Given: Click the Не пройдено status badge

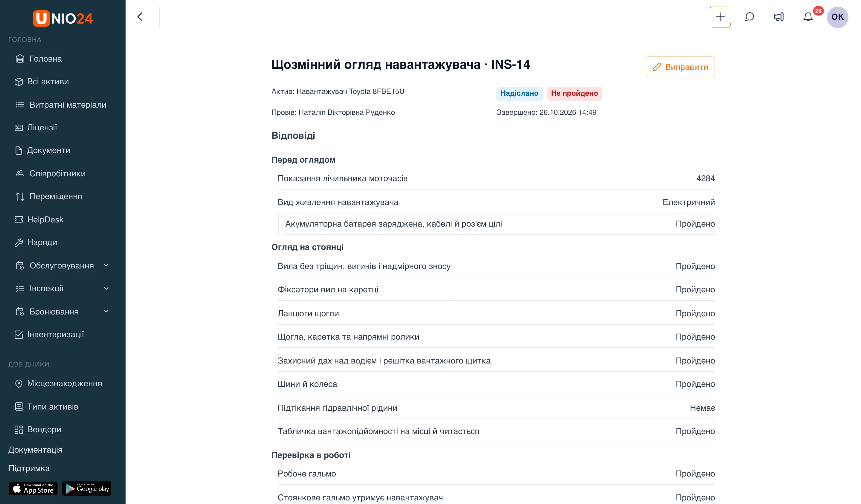Looking at the screenshot, I should [x=574, y=93].
